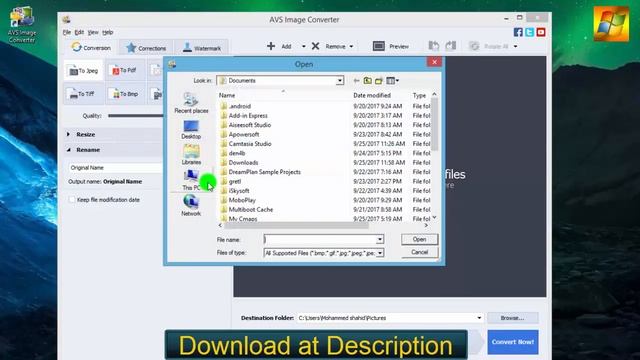Open the Add button dropdown arrow

[303, 47]
